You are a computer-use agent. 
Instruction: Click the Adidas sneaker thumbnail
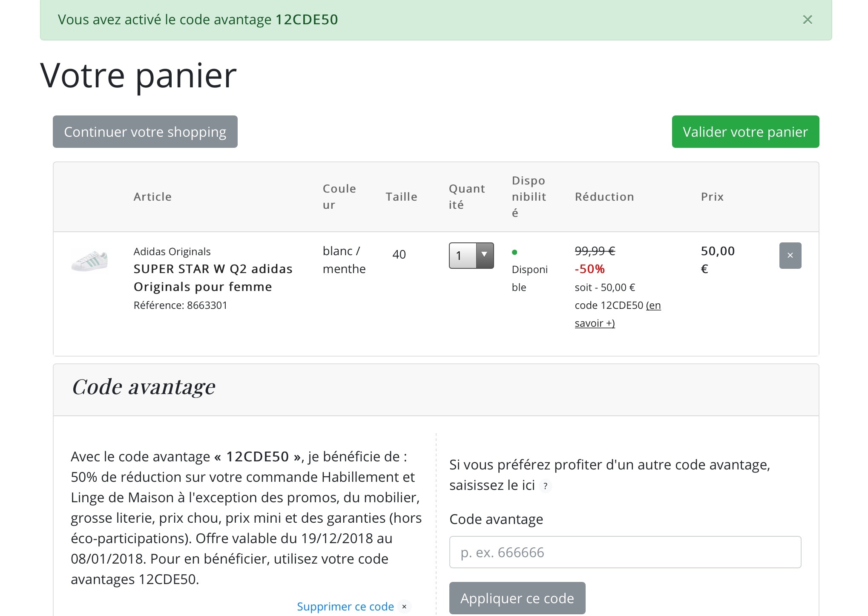pyautogui.click(x=89, y=260)
